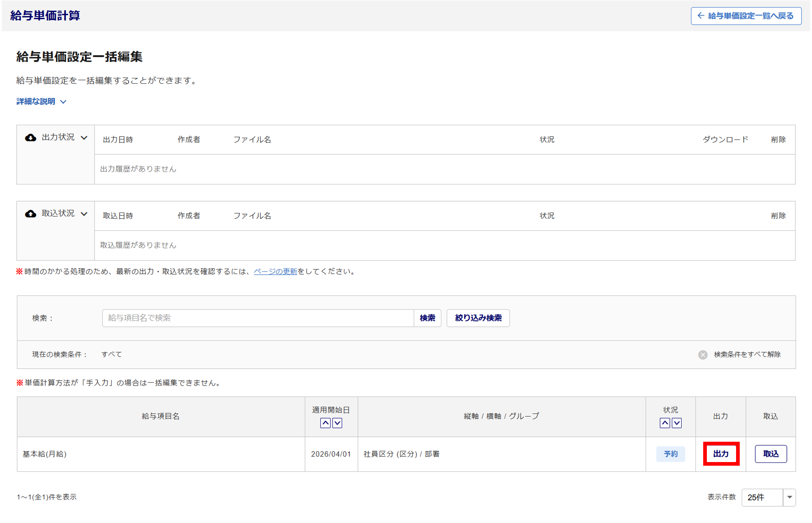Click the ページの更新 link
The height and width of the screenshot is (523, 812).
(275, 271)
